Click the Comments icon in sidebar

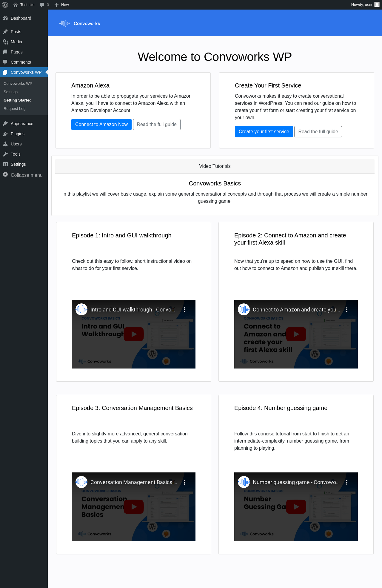(x=5, y=62)
